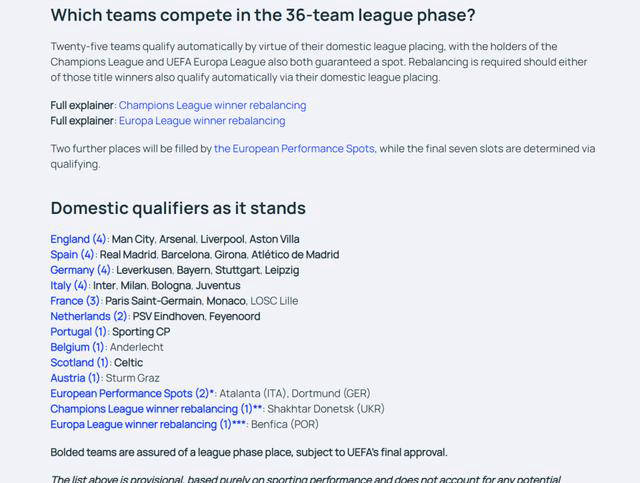Go to the Italy (4) link
Image resolution: width=640 pixels, height=483 pixels.
pyautogui.click(x=69, y=285)
